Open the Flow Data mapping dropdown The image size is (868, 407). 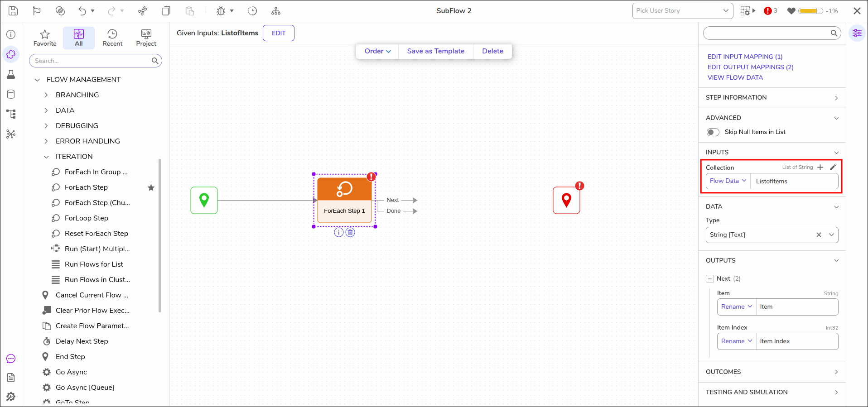pyautogui.click(x=728, y=181)
